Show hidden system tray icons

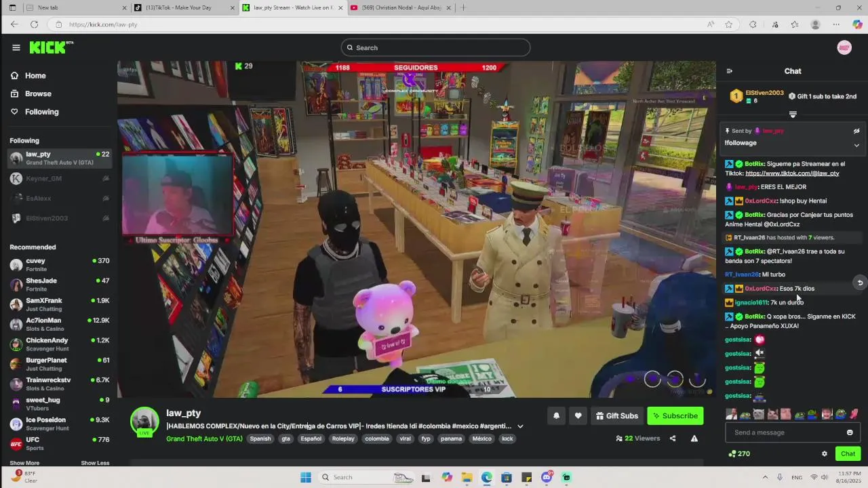765,477
